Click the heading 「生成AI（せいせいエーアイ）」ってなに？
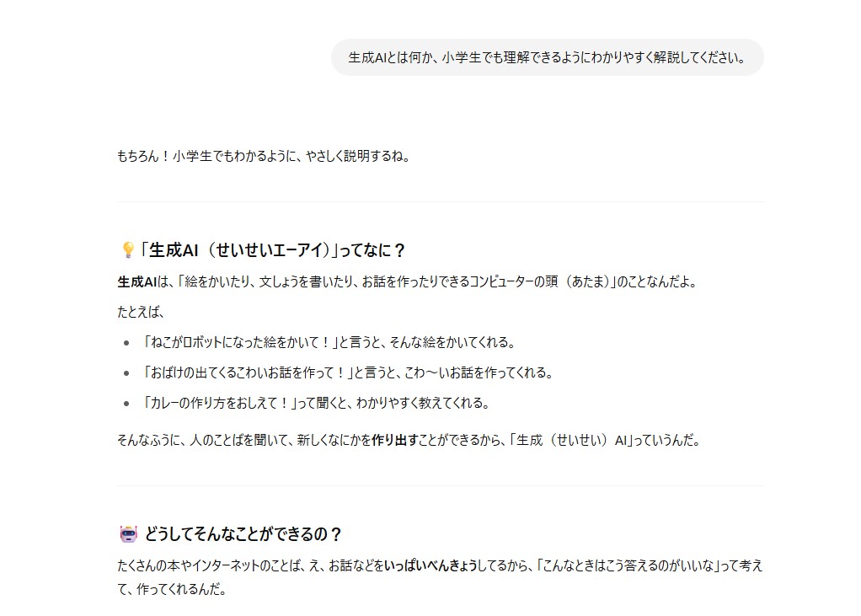 [x=272, y=250]
